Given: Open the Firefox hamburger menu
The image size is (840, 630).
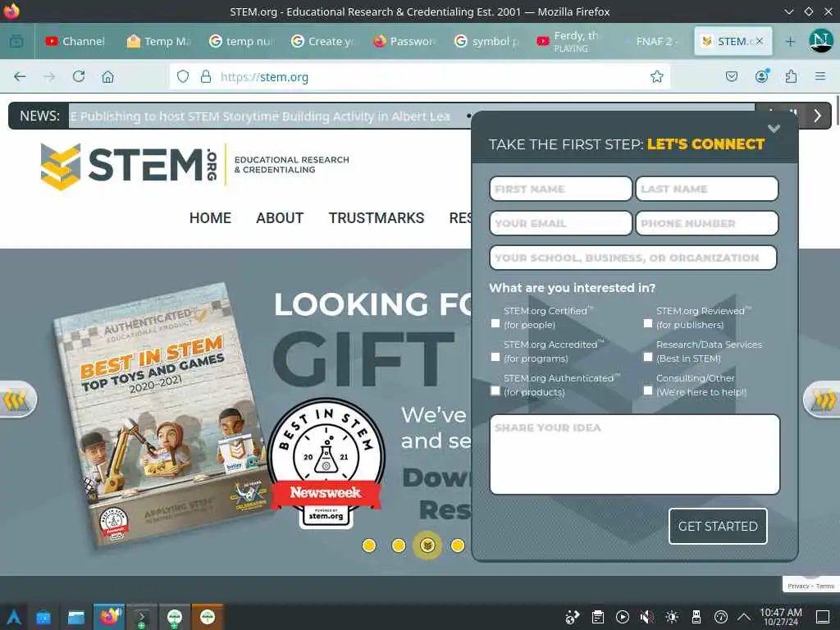Looking at the screenshot, I should [820, 76].
